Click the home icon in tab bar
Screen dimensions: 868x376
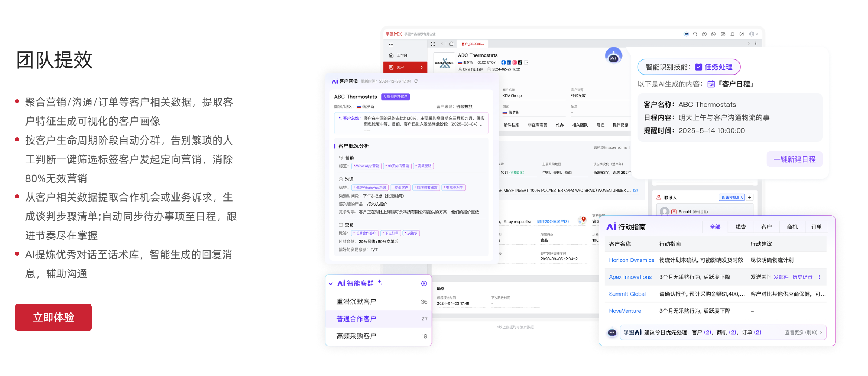coord(452,44)
